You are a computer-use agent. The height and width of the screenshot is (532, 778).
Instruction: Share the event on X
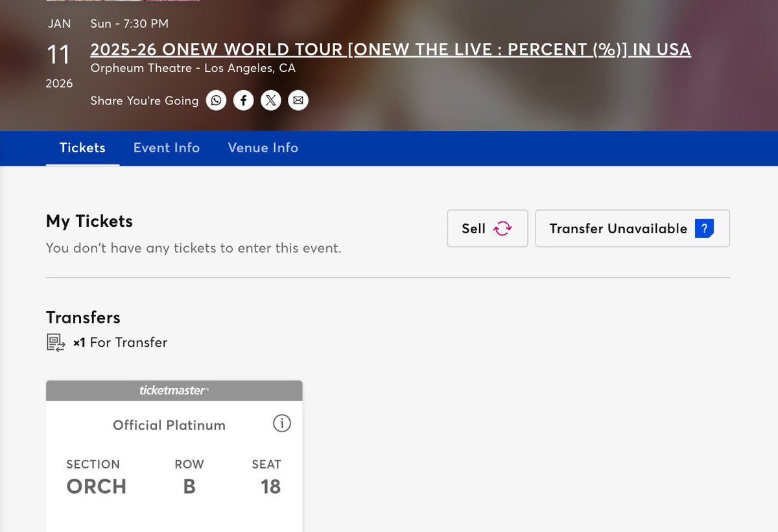click(x=271, y=100)
